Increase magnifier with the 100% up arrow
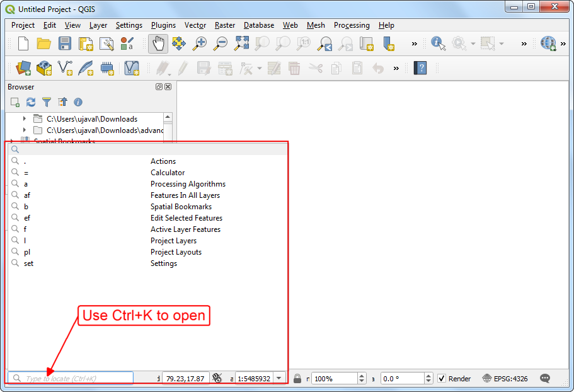This screenshot has height=392, width=574. click(362, 376)
